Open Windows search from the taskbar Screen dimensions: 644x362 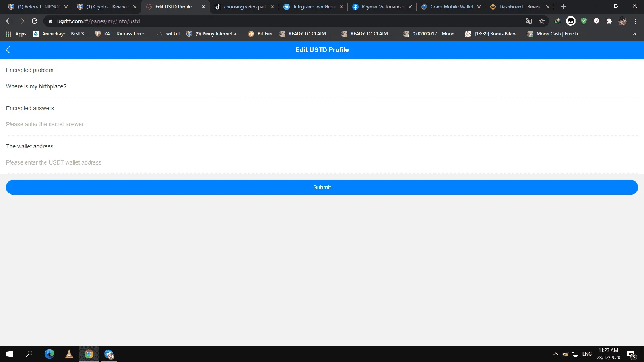[29, 354]
